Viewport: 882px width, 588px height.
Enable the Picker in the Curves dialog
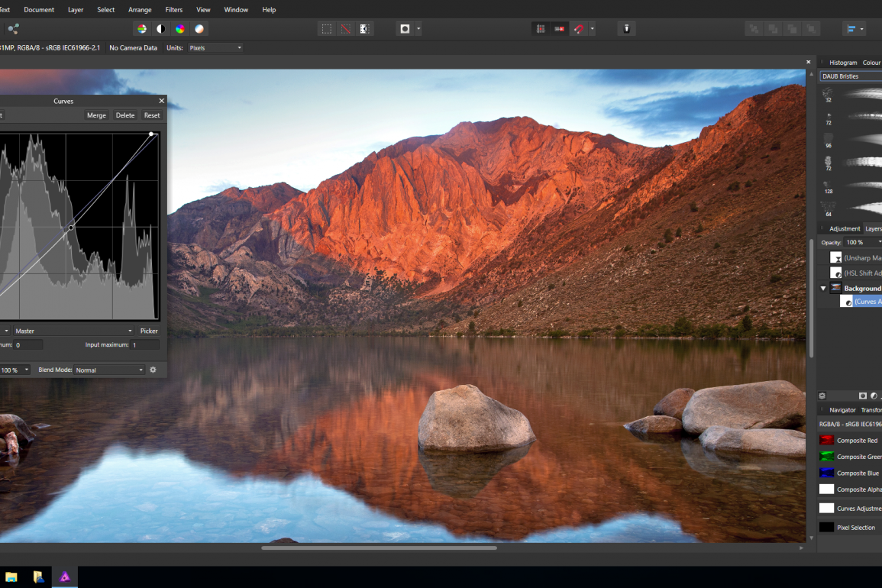147,331
